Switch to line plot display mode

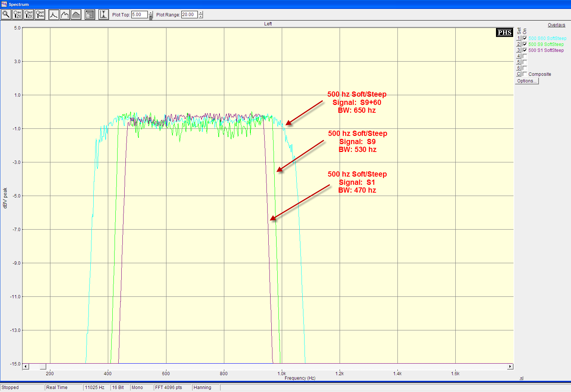54,15
